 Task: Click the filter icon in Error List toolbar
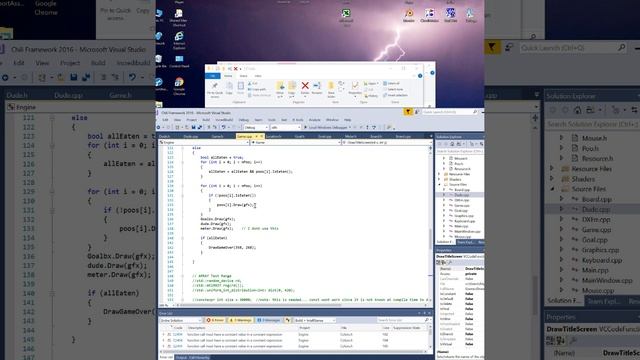(x=287, y=320)
